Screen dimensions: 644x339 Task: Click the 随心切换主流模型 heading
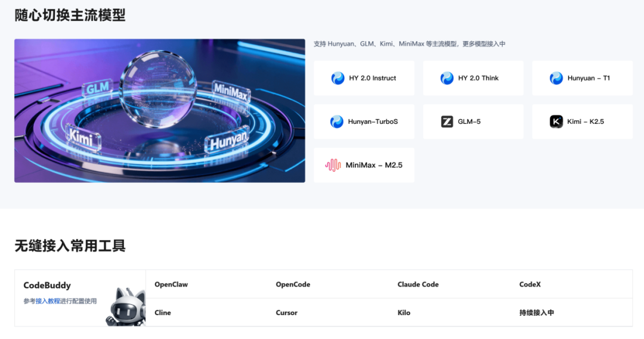point(70,15)
